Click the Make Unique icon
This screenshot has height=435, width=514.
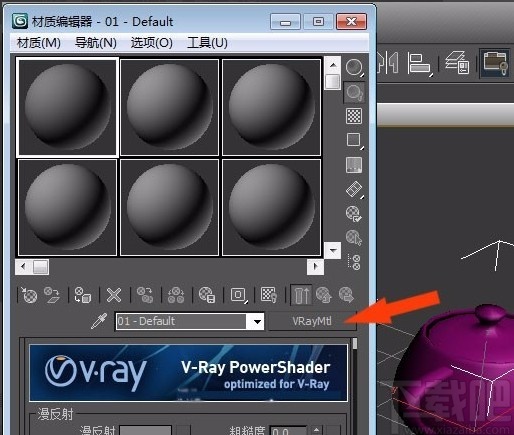176,295
